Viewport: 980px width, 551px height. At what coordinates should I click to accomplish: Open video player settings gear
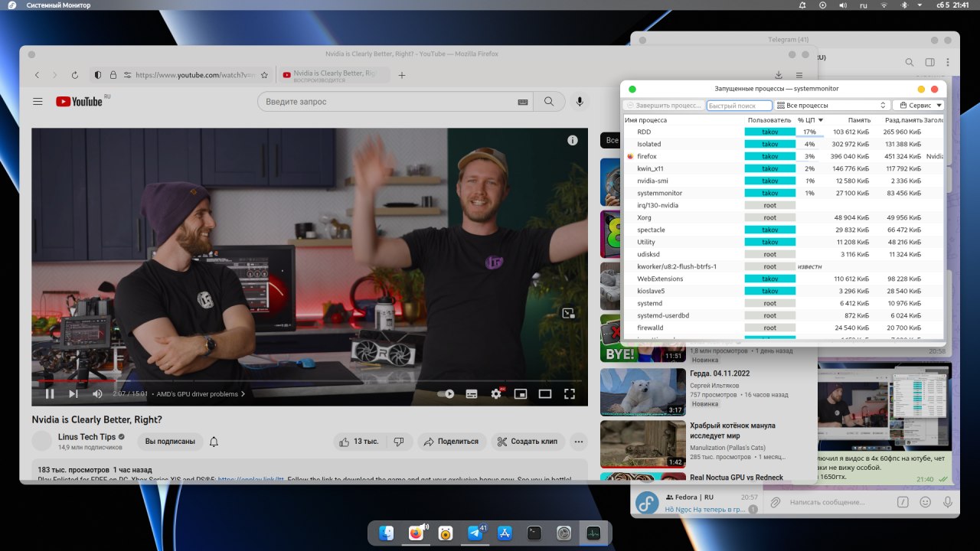[496, 394]
